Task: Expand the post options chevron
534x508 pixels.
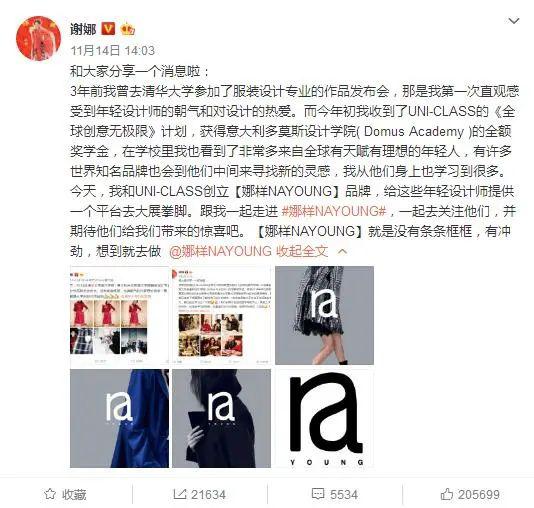Action: 514,21
